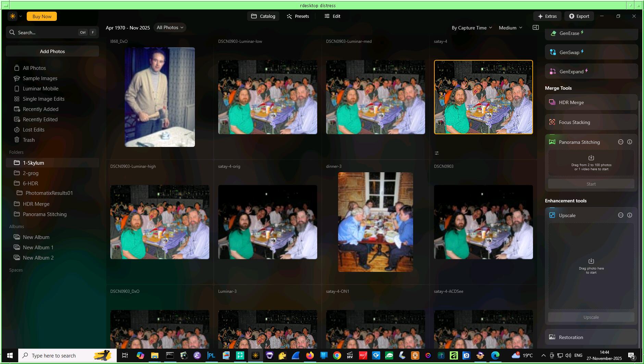
Task: Open the HDR Merge tool
Action: pos(571,102)
